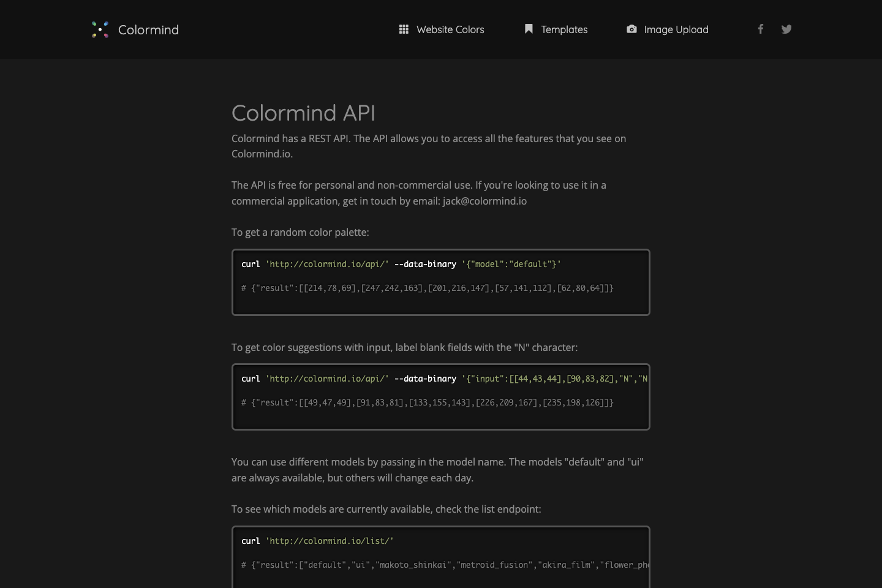Open Colormind's Twitter via the bird icon
The height and width of the screenshot is (588, 882).
click(x=786, y=29)
